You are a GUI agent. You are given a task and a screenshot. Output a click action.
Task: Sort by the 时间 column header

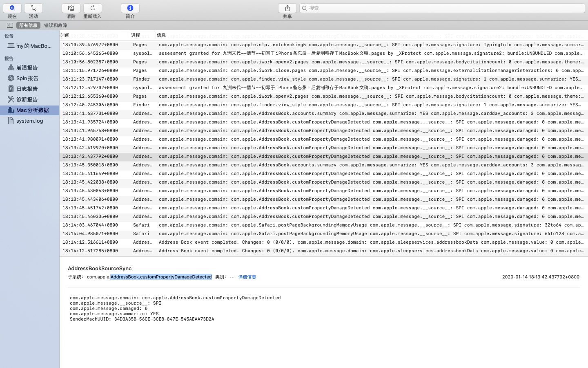pyautogui.click(x=95, y=35)
